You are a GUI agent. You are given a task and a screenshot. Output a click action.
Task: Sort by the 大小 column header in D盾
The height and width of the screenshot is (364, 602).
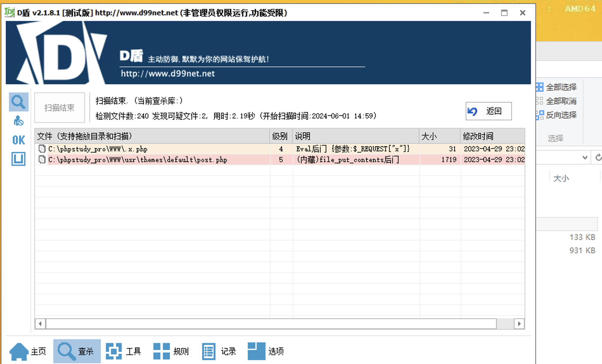(x=440, y=136)
